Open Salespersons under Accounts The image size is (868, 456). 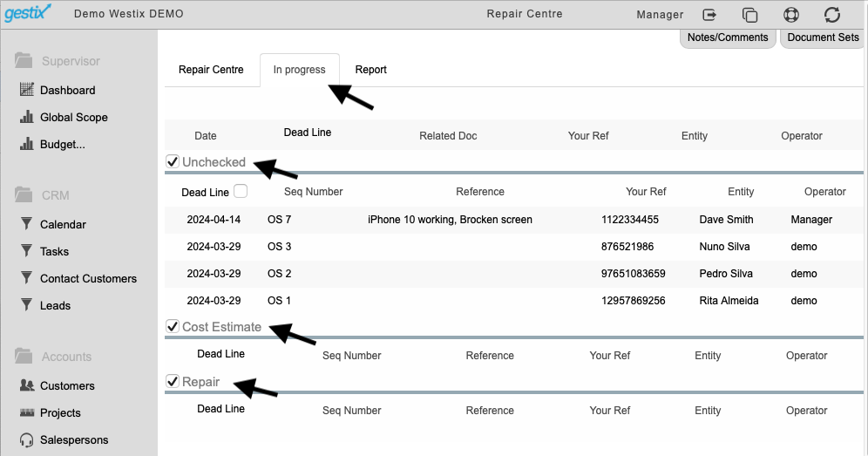tap(74, 440)
